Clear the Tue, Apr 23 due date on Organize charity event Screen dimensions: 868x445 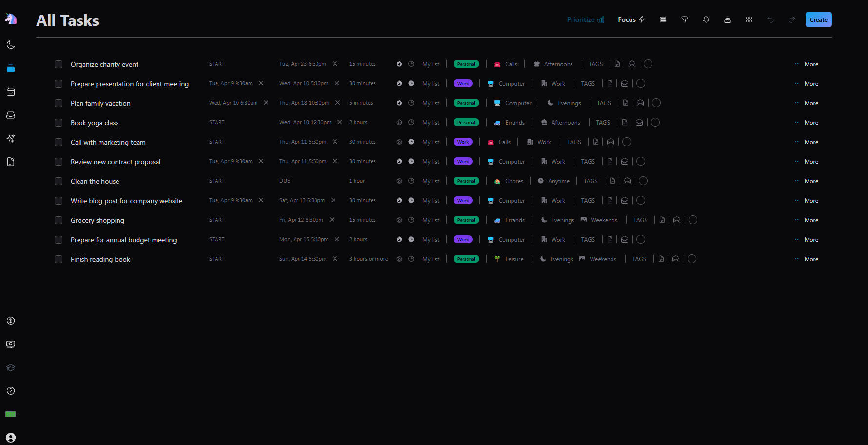[x=335, y=64]
